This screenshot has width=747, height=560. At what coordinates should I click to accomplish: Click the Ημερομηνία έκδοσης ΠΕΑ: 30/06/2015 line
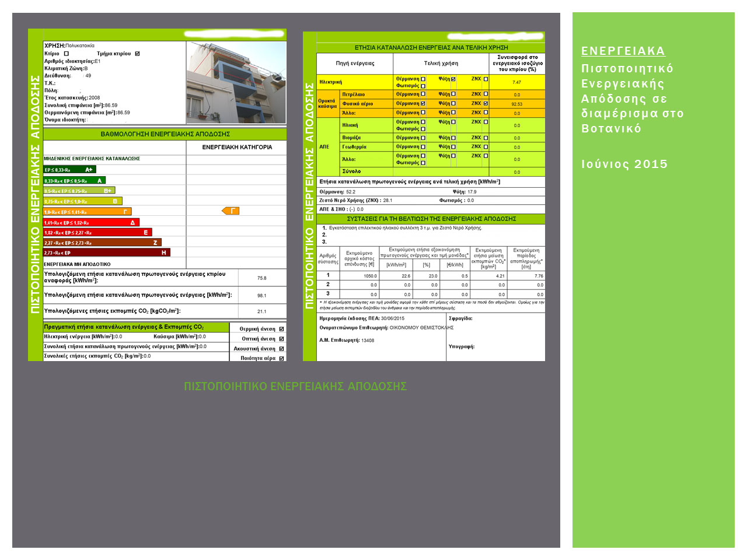coord(362,318)
